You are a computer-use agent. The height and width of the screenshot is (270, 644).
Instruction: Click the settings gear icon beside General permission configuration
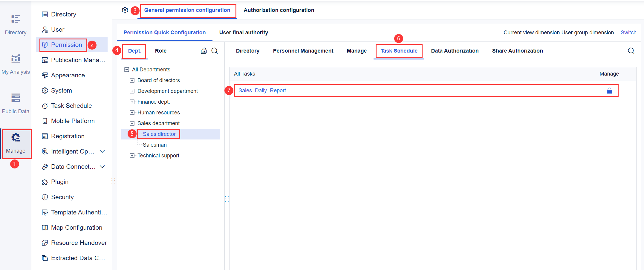pyautogui.click(x=125, y=10)
